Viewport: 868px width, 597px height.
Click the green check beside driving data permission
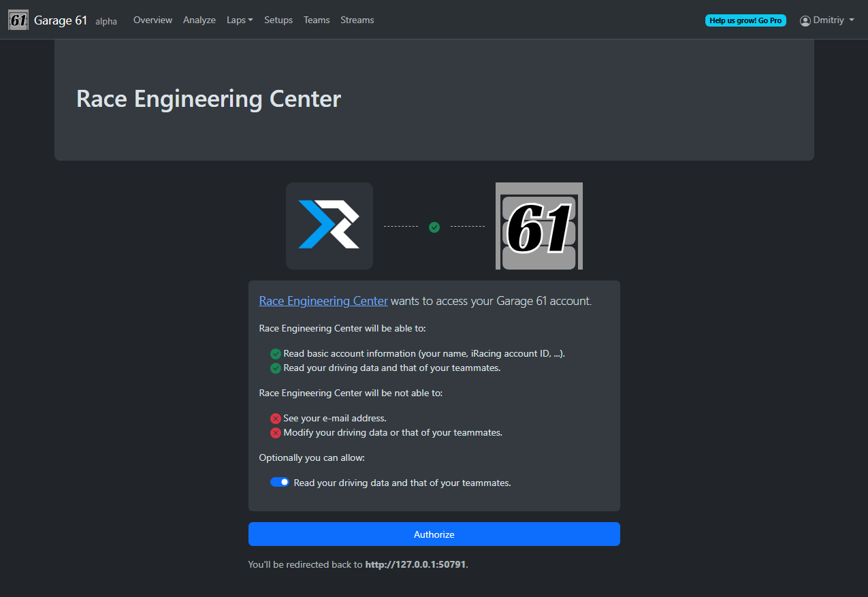point(275,368)
